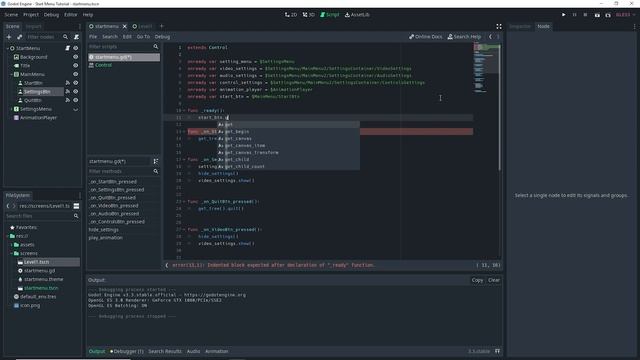Screen dimensions: 640x360
Task: Add a new node with plus icon
Action: click(9, 37)
